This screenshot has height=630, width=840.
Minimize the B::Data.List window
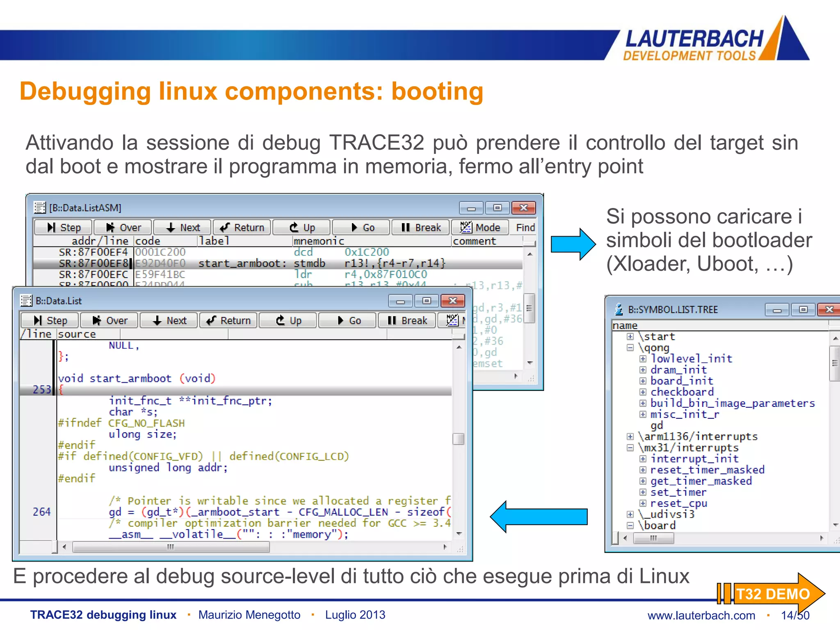pyautogui.click(x=400, y=301)
